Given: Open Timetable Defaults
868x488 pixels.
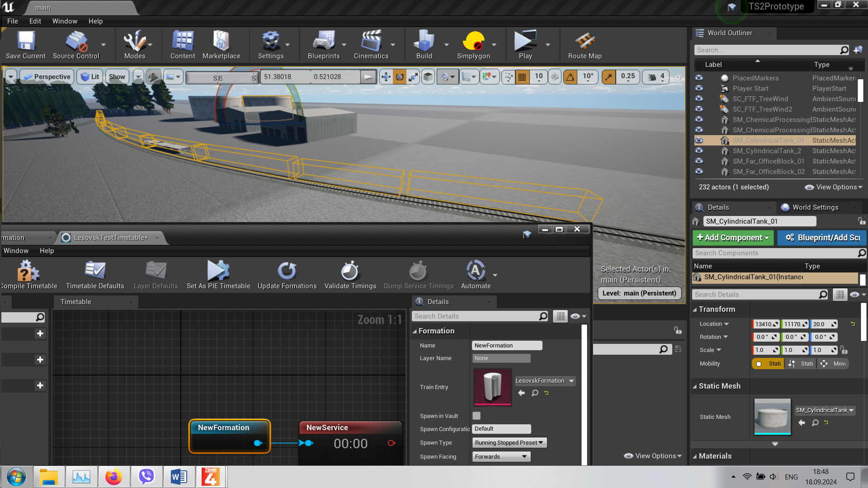Looking at the screenshot, I should tap(95, 274).
